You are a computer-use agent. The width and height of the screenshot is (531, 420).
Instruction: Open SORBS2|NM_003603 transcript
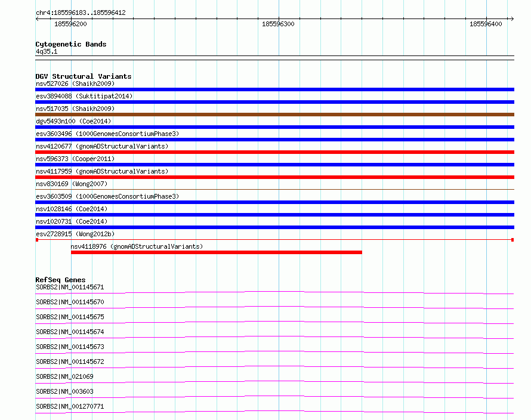[x=64, y=391]
